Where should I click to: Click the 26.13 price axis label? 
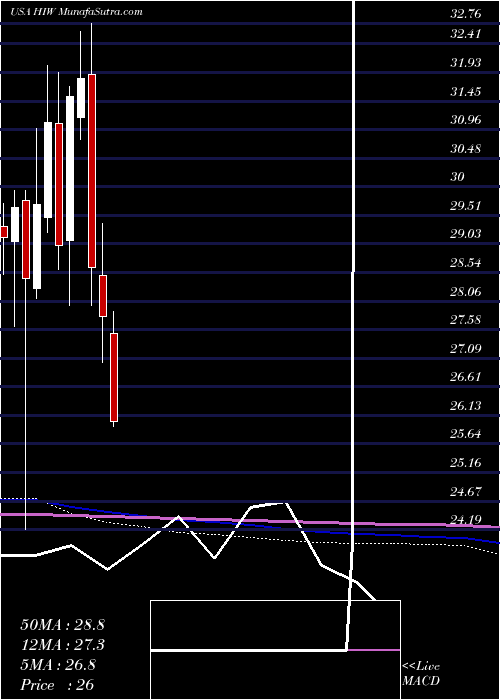(x=466, y=406)
